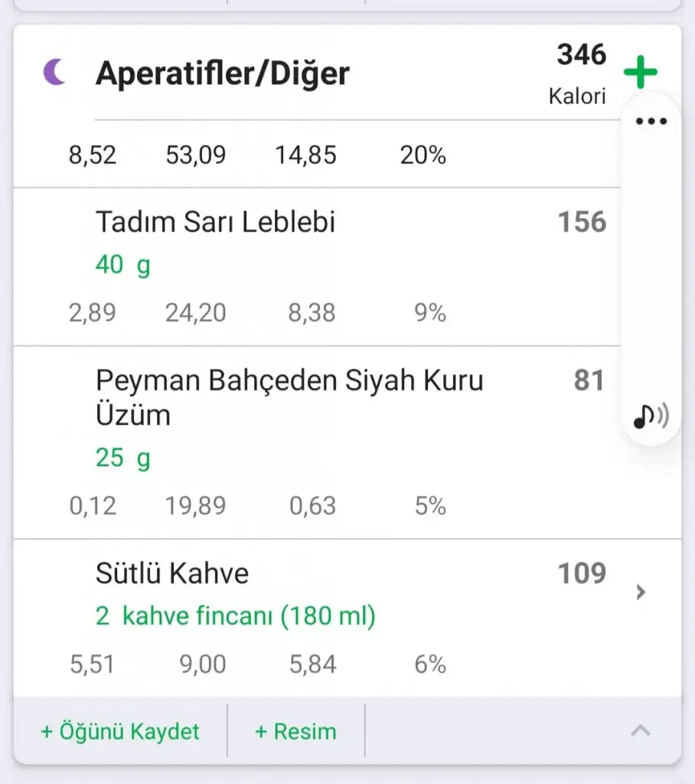Tap the music note sound icon
This screenshot has height=784, width=695.
coord(651,416)
